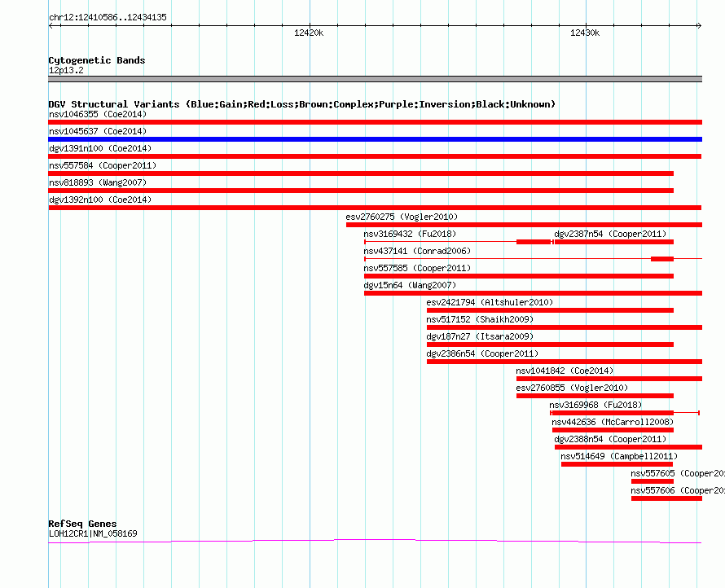Click the nsv1046355 (Coe2014) variant label

pos(98,114)
